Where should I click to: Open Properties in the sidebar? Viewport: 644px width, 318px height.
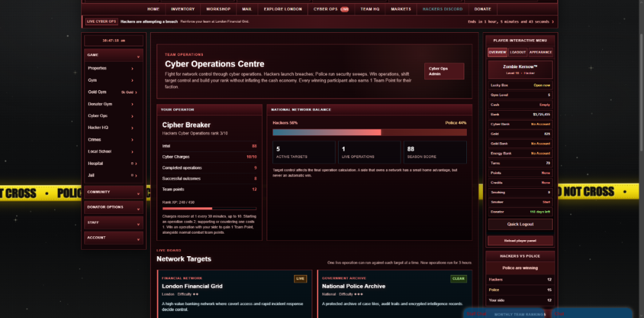point(97,68)
